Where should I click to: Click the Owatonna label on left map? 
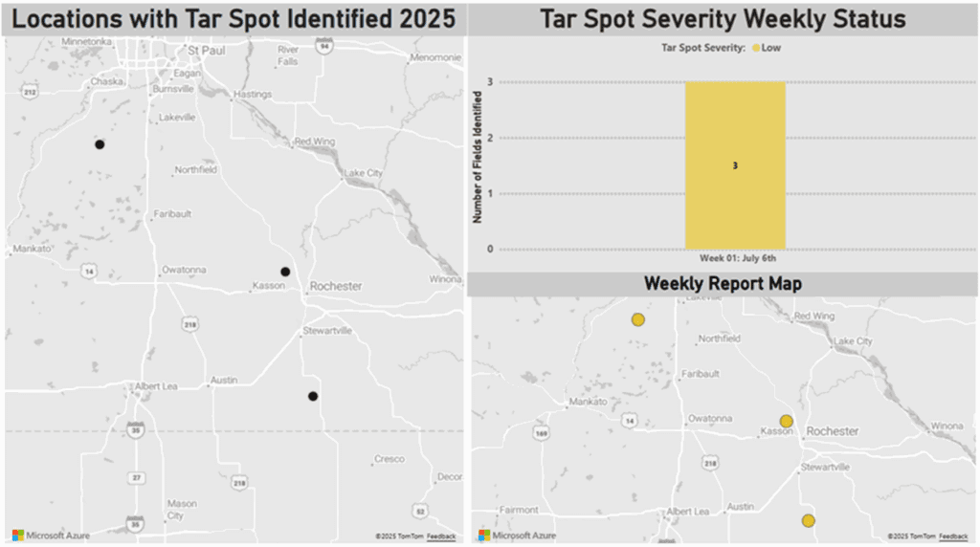(184, 270)
